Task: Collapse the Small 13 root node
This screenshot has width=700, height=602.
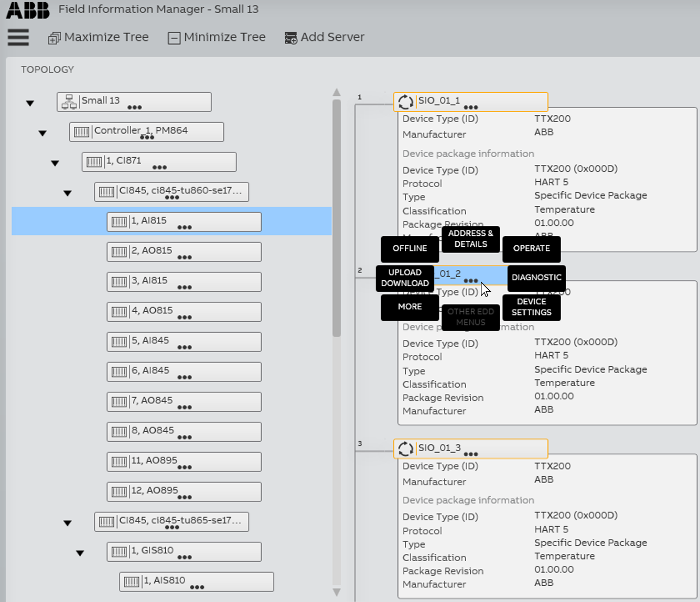Action: pos(30,103)
